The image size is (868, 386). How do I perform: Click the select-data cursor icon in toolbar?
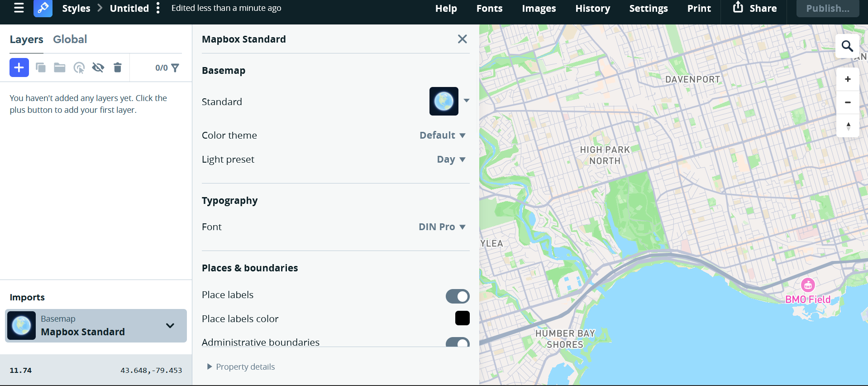(79, 68)
